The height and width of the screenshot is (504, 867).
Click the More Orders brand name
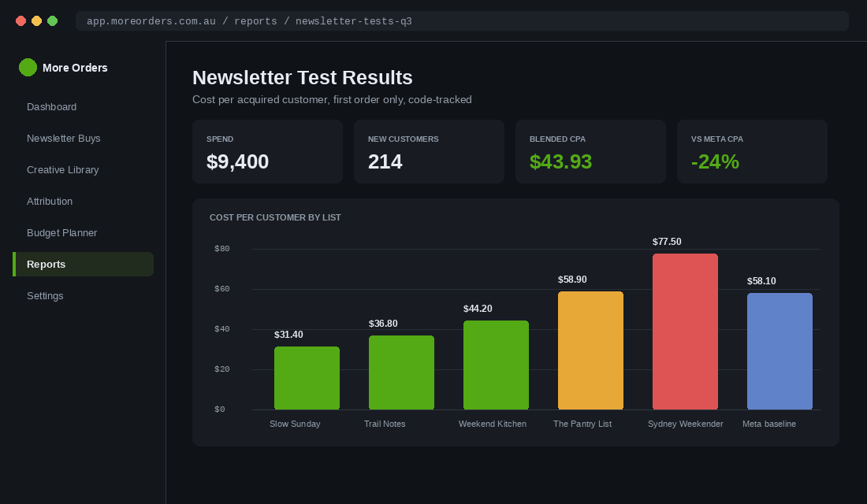(75, 68)
